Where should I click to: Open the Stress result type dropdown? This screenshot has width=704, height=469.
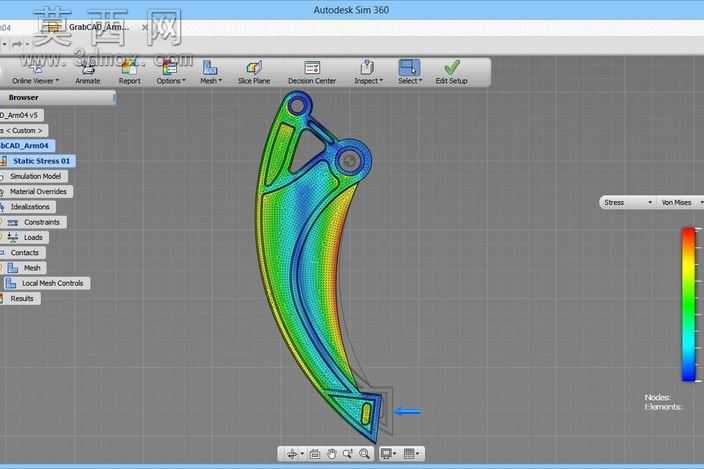(628, 202)
